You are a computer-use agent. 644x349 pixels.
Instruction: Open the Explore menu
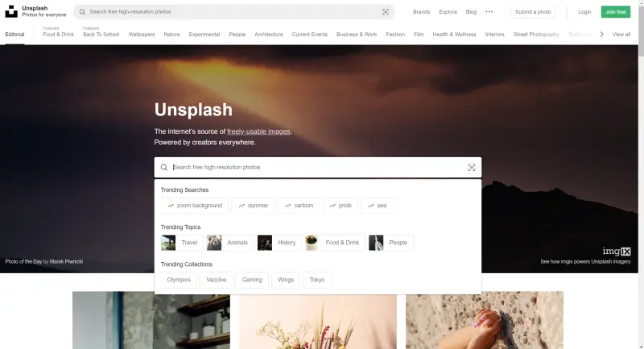click(x=448, y=12)
